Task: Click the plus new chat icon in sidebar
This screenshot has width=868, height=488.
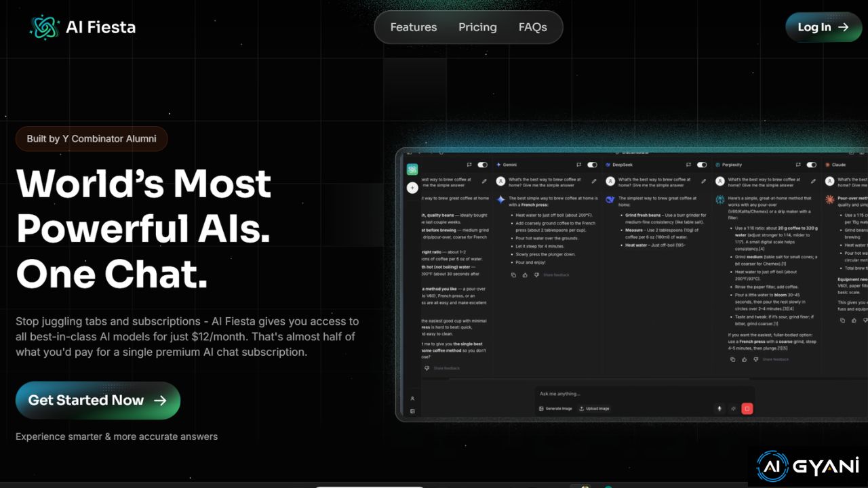Action: [x=412, y=188]
